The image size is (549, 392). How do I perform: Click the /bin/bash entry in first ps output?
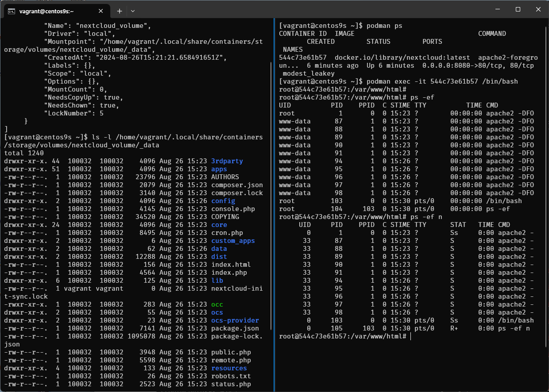(x=504, y=201)
